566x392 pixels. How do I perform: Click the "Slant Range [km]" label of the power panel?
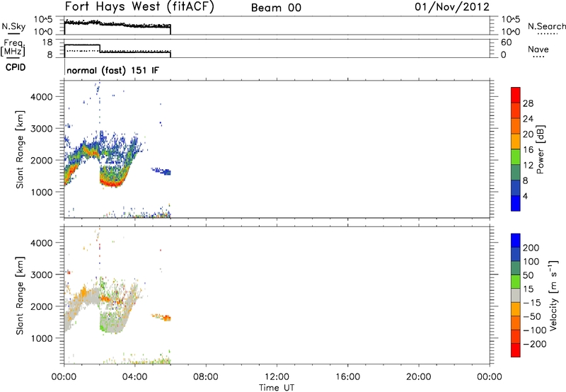pos(20,149)
